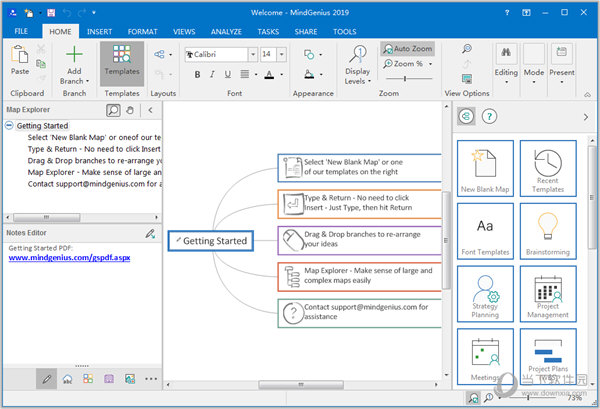Click the Paste icon in Clipboard
600x409 pixels.
point(19,54)
